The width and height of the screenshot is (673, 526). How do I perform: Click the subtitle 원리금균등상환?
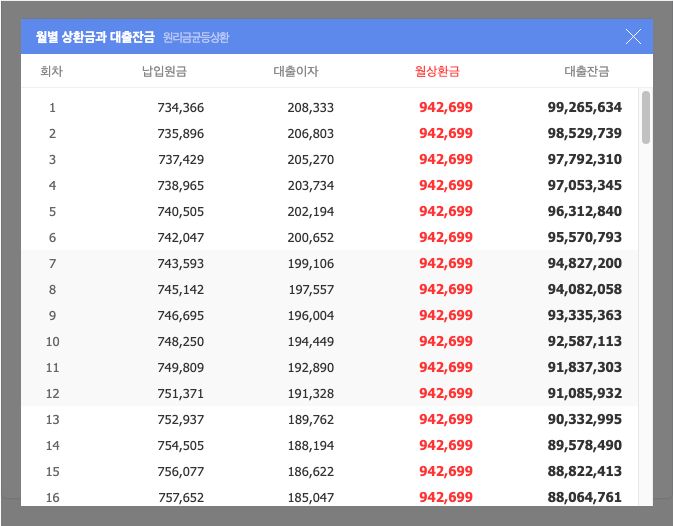coord(196,37)
